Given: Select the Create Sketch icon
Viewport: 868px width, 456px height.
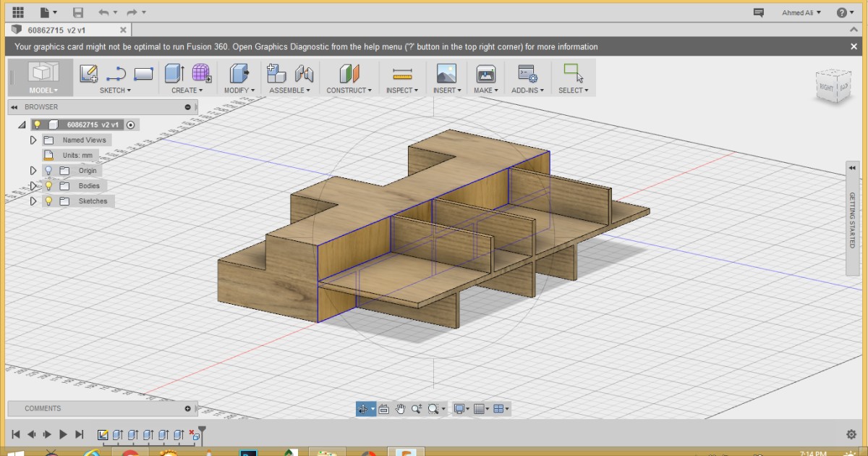Looking at the screenshot, I should (88, 72).
